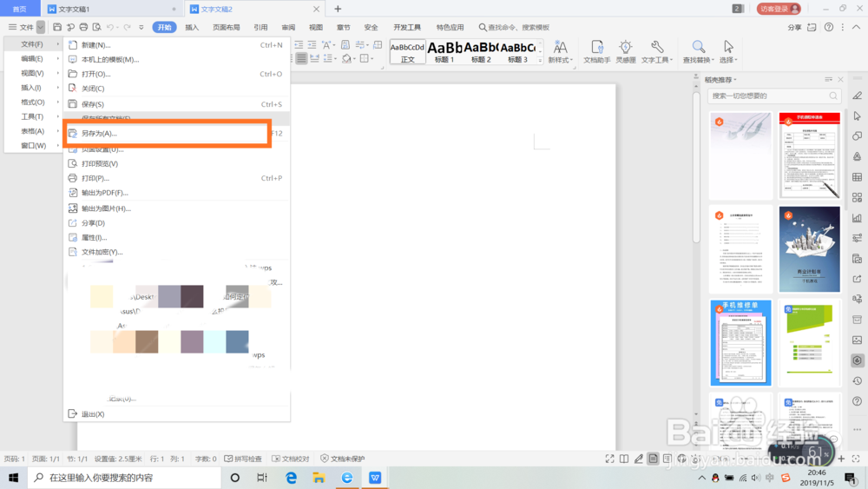Expand the 格式(O) submenu
868x489 pixels.
click(33, 102)
